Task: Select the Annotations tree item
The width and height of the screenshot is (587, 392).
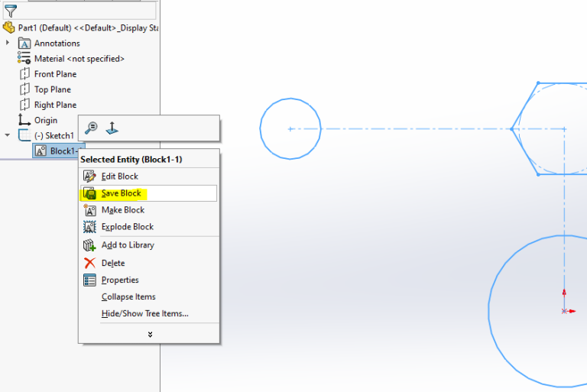Action: (57, 44)
